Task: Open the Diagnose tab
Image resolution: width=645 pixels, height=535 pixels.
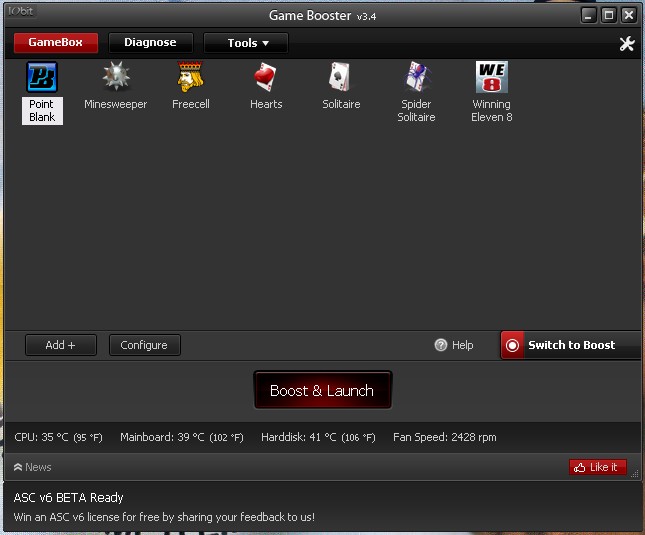Action: click(151, 43)
